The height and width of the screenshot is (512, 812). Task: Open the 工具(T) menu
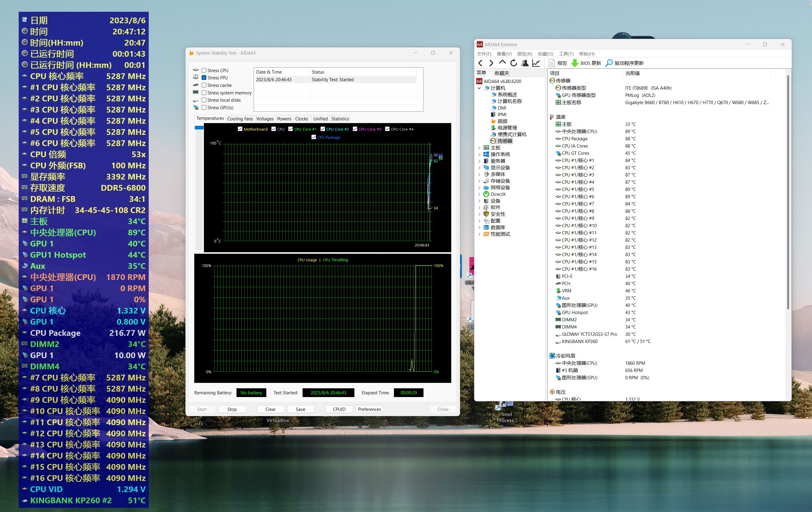pyautogui.click(x=566, y=54)
